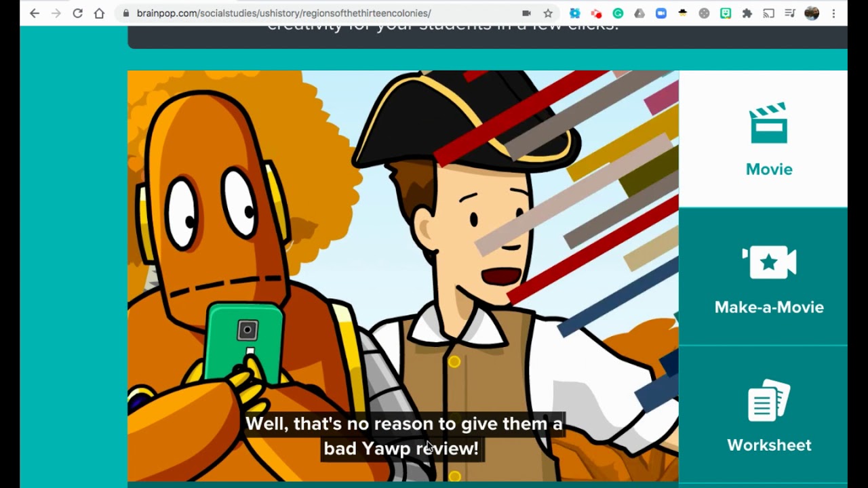
Task: Click the Worksheet pages icon
Action: click(x=769, y=400)
